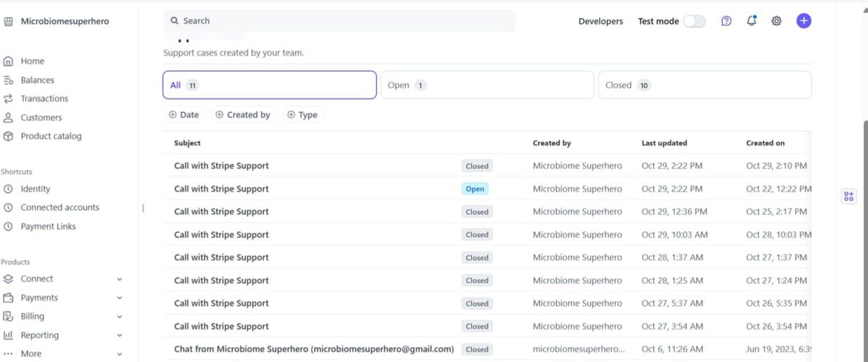Image resolution: width=868 pixels, height=362 pixels.
Task: Open case updated Oct 27, 5:37 AM
Action: point(487,303)
